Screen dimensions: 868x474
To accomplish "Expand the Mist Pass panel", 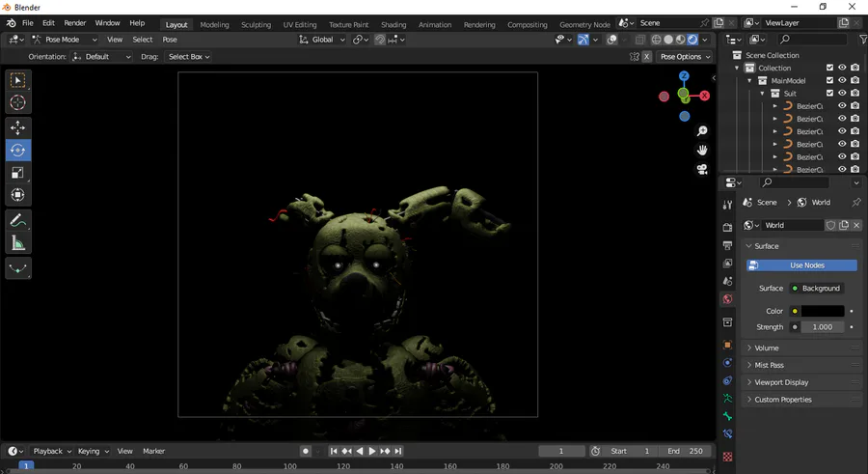I will click(801, 365).
